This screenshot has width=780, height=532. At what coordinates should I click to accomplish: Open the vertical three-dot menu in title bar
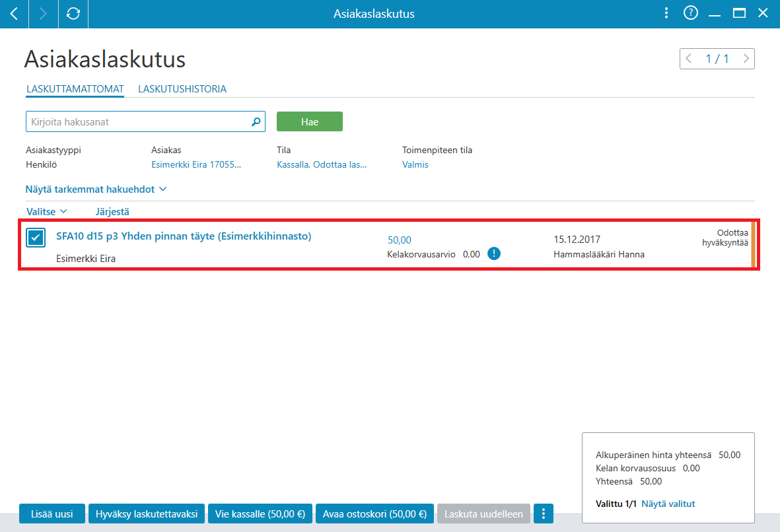click(x=666, y=13)
